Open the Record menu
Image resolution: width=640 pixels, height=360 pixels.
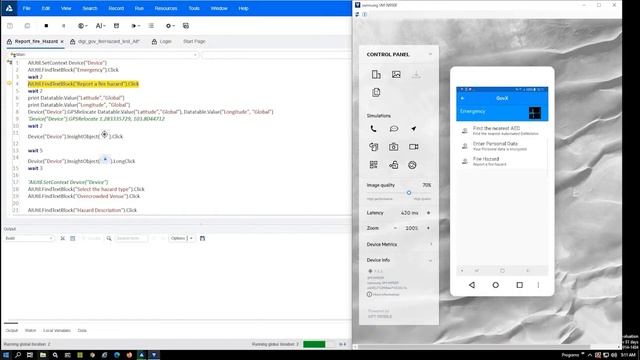pos(116,8)
